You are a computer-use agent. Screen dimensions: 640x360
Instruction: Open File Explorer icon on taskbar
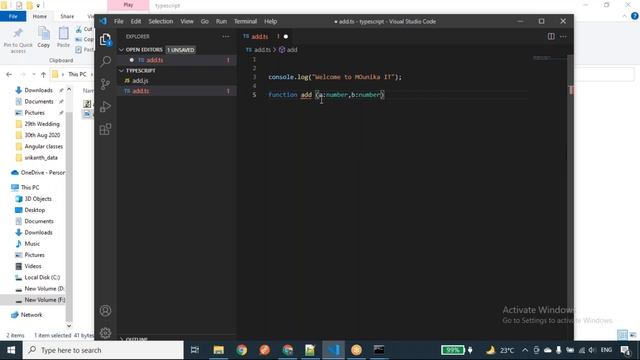[x=218, y=350]
